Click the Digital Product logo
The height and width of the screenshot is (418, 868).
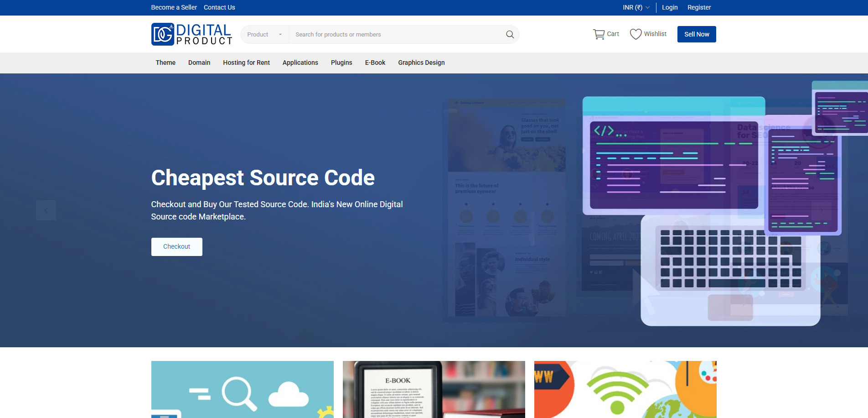coord(191,34)
